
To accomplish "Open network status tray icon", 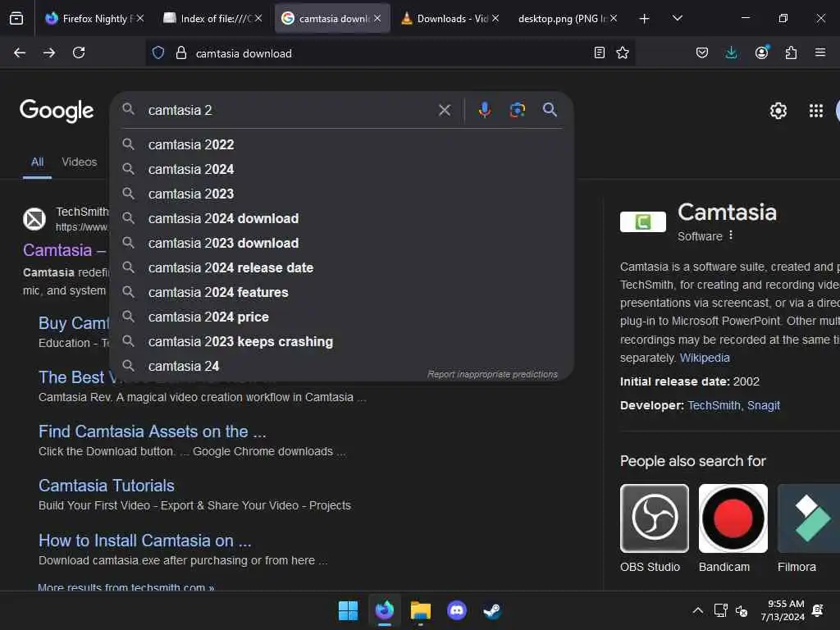I will pos(720,610).
